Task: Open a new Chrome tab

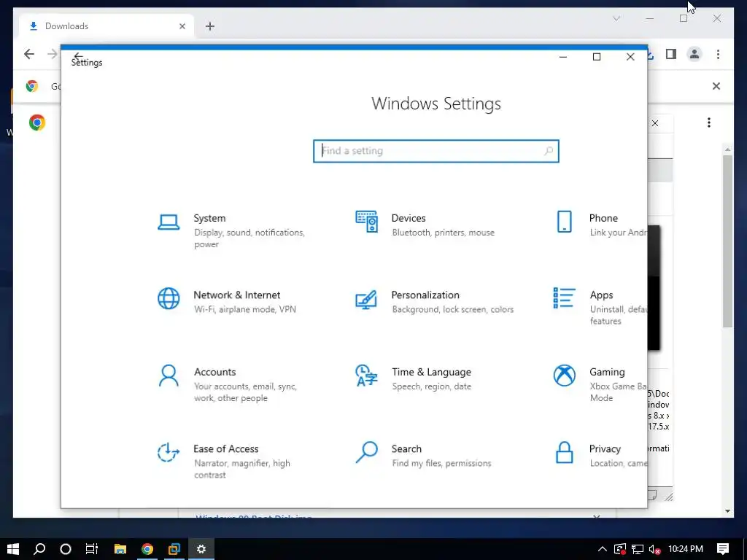Action: coord(210,26)
